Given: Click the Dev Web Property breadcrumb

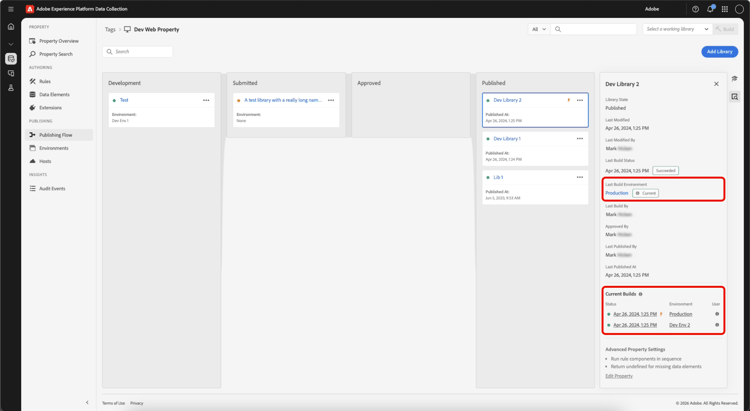Looking at the screenshot, I should click(x=156, y=30).
